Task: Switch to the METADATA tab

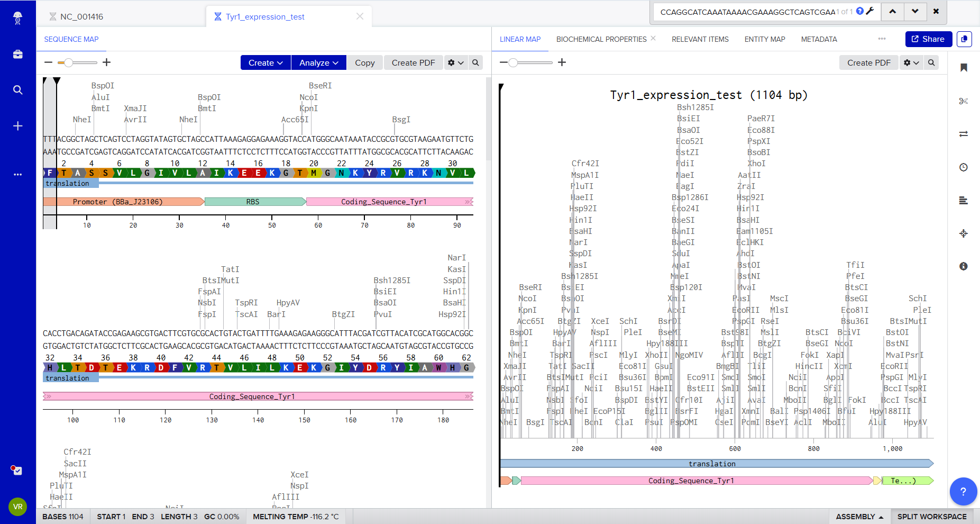Action: pyautogui.click(x=819, y=39)
